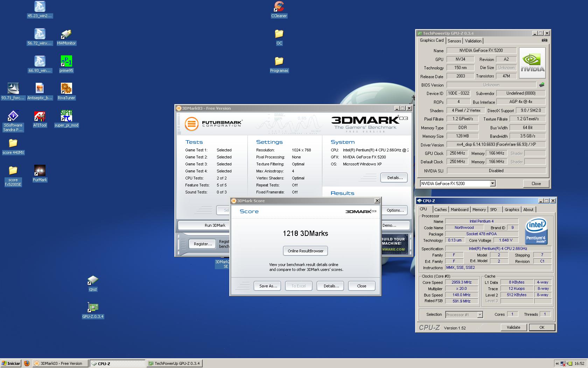The width and height of the screenshot is (588, 368).
Task: Click the GPU Name field in GPU-Z
Action: (482, 50)
